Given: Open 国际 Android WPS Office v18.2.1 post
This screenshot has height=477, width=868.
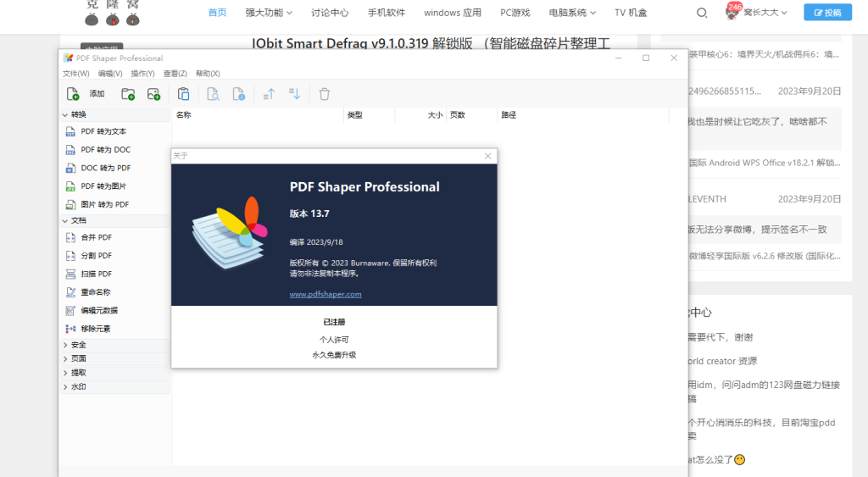Looking at the screenshot, I should click(765, 163).
